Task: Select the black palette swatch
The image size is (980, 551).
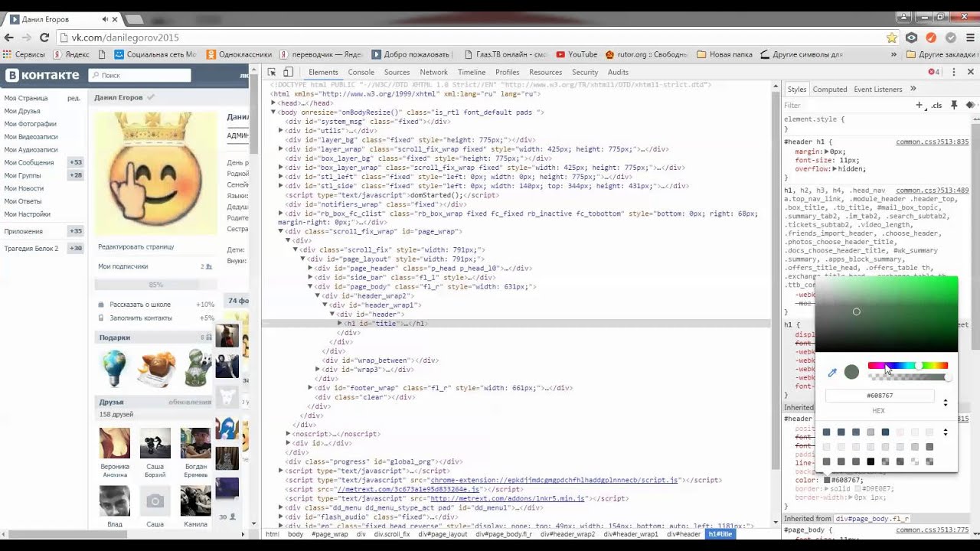Action: [x=871, y=461]
